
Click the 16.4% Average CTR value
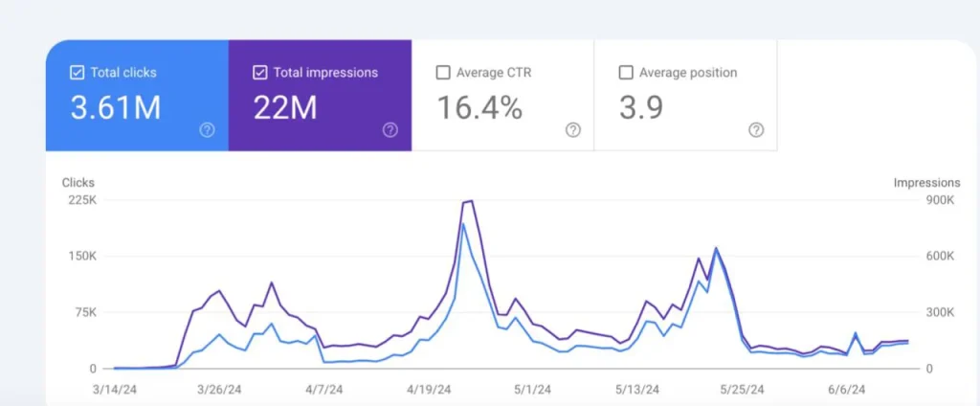pyautogui.click(x=479, y=108)
